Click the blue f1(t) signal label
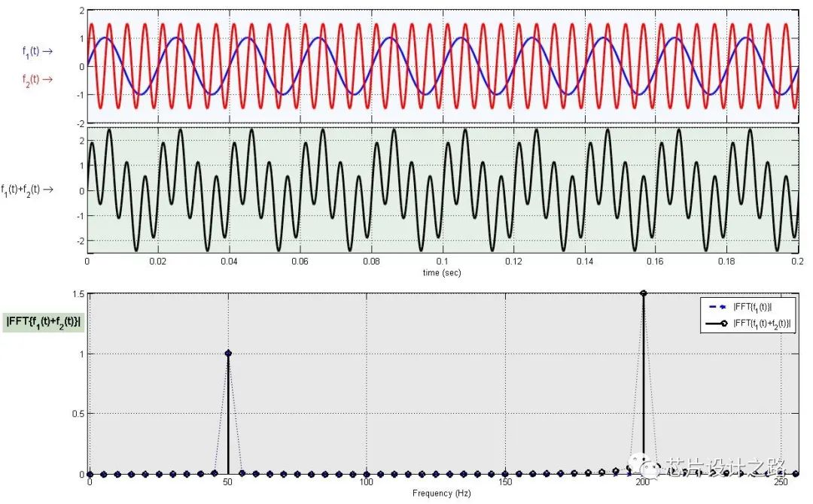This screenshot has height=504, width=813. [38, 52]
